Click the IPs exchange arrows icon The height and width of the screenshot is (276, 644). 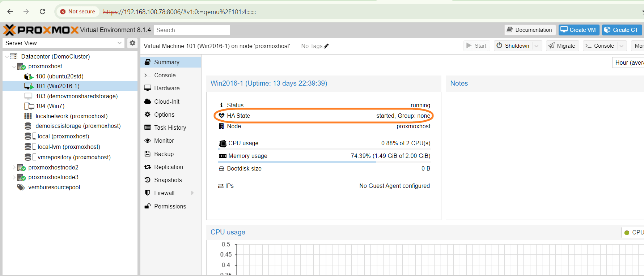coord(221,186)
